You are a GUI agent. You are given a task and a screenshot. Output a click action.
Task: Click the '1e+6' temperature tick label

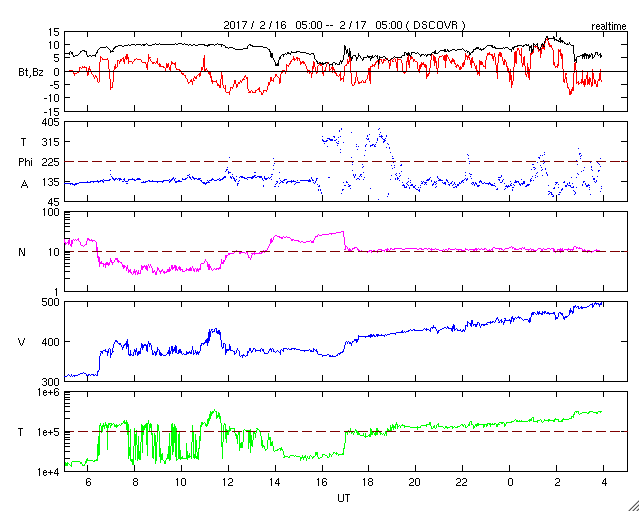tap(49, 392)
